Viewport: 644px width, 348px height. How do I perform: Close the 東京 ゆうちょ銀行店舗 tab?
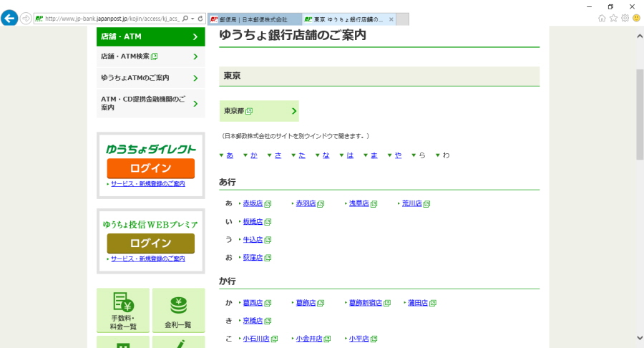[391, 19]
